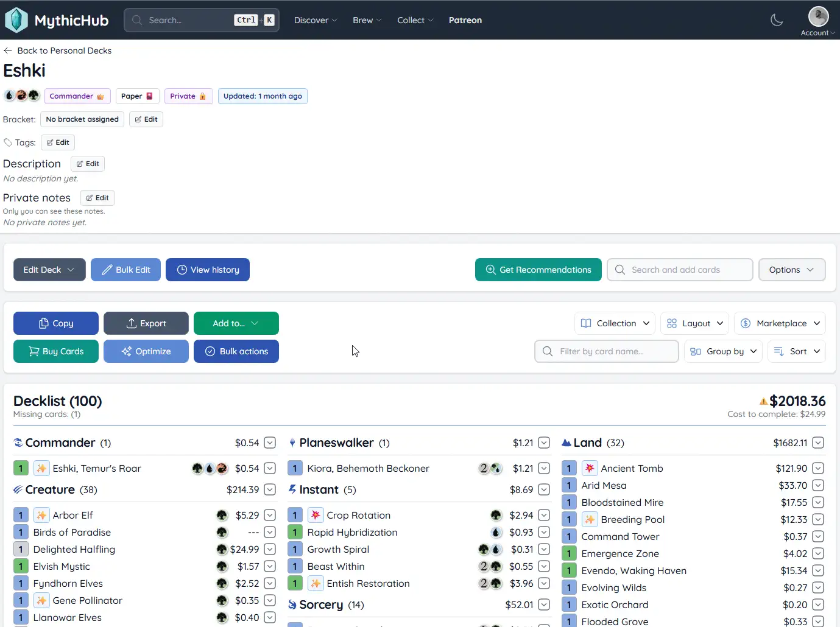Click the red foil icon beside Ancient Tomb
Viewport: 840px width, 627px height.
[x=590, y=468]
